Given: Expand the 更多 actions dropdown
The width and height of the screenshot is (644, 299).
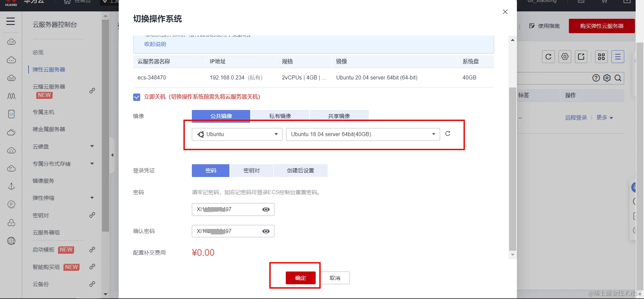Looking at the screenshot, I should pyautogui.click(x=605, y=118).
